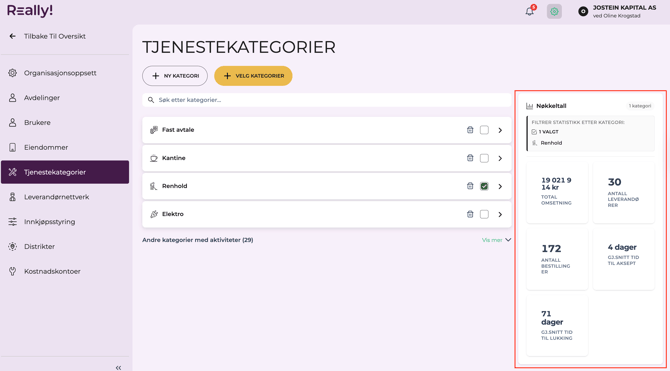Expand the Fast avtale row chevron

(x=500, y=130)
